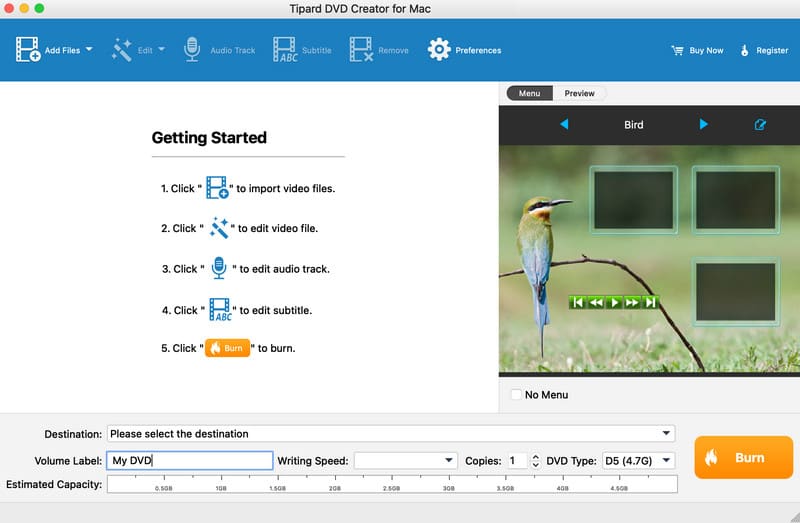This screenshot has width=800, height=523.
Task: Open the Destination dropdown
Action: [391, 434]
